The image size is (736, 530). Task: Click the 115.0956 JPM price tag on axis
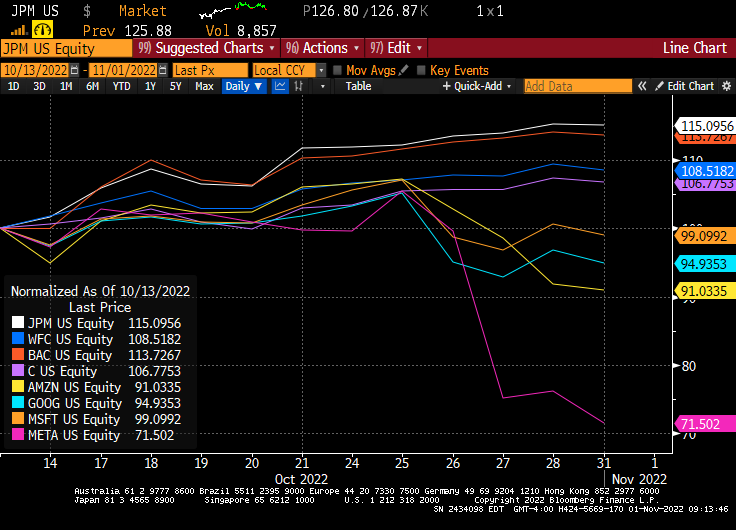coord(705,126)
